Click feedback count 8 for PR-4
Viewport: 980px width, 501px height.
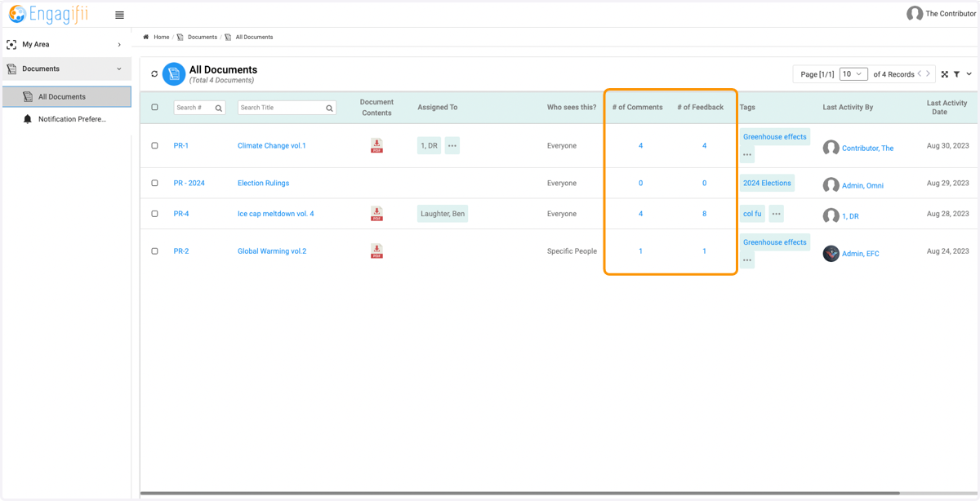[704, 214]
